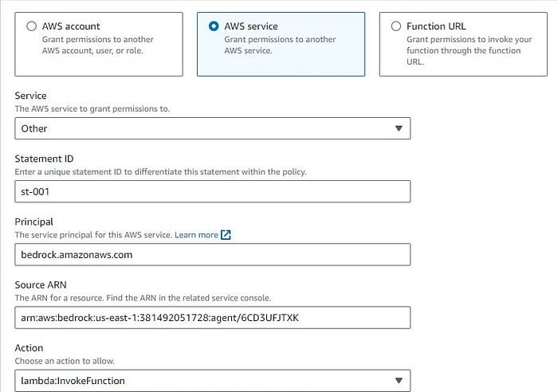Click the Statement ID field containing st-001
Viewport: 558px width, 392px height.
[x=212, y=191]
